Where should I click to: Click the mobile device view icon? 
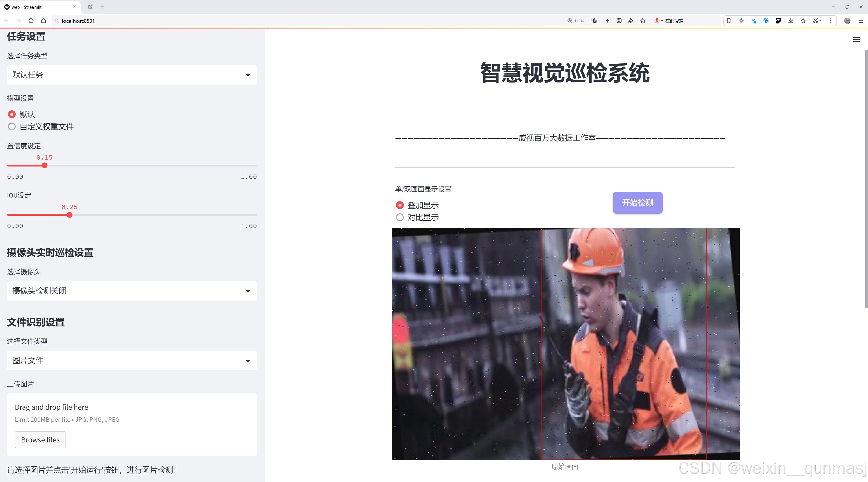[729, 21]
